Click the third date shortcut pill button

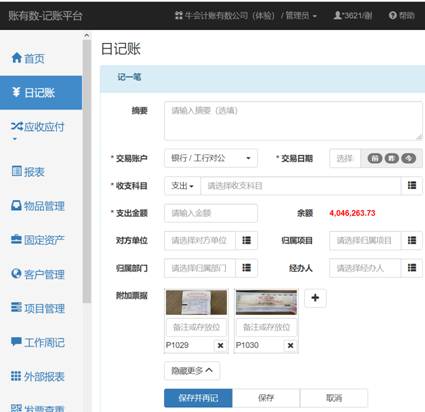coord(408,158)
